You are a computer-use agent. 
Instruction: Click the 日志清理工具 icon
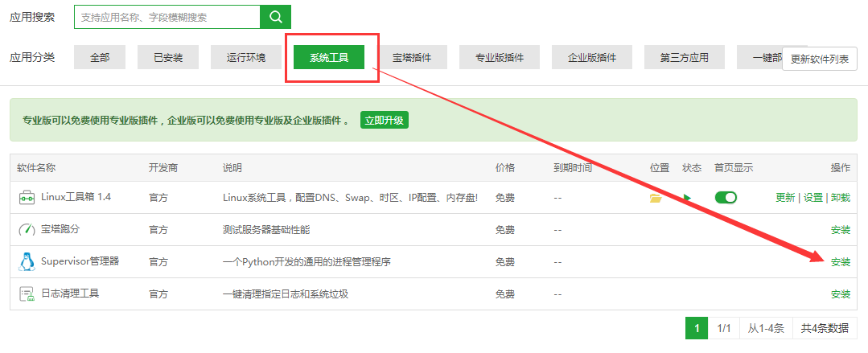coord(27,293)
